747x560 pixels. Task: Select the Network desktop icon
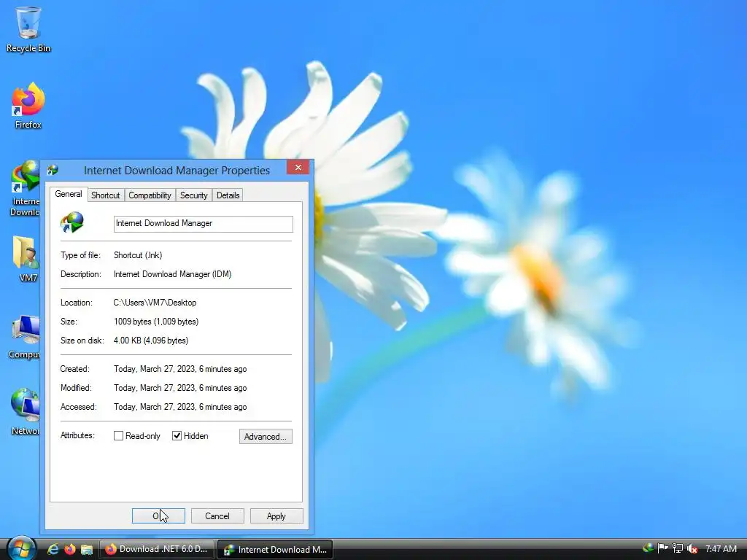point(26,412)
